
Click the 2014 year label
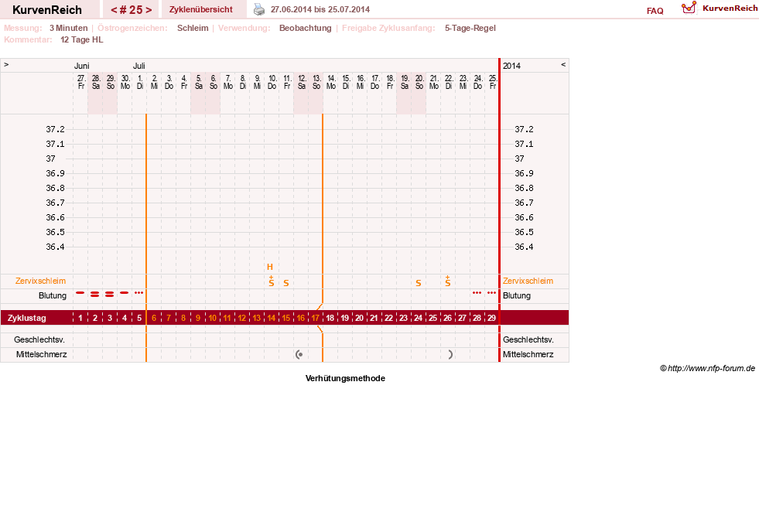tap(511, 66)
